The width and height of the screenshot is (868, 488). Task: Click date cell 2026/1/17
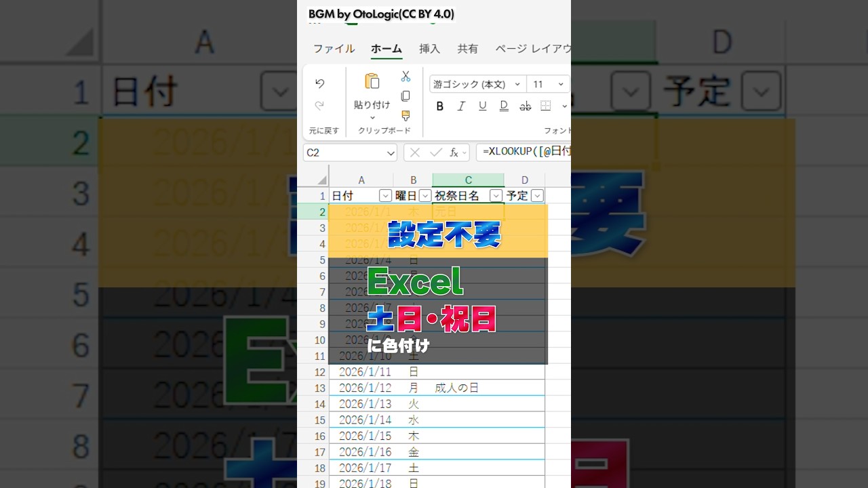[361, 468]
